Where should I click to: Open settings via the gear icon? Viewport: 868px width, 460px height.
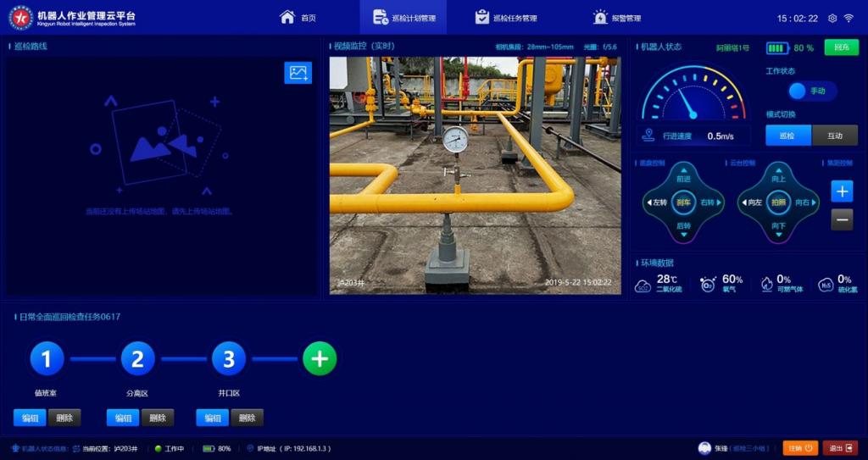832,18
